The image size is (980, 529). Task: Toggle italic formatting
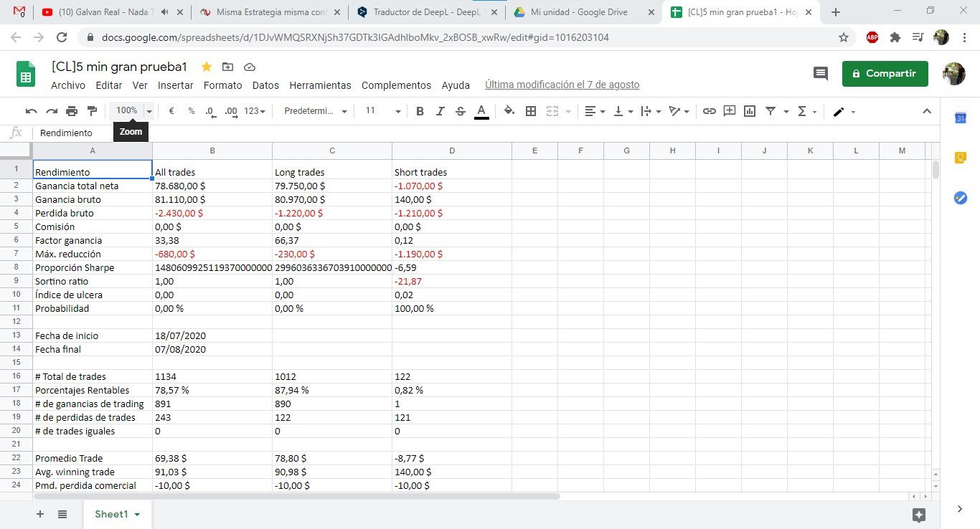440,111
